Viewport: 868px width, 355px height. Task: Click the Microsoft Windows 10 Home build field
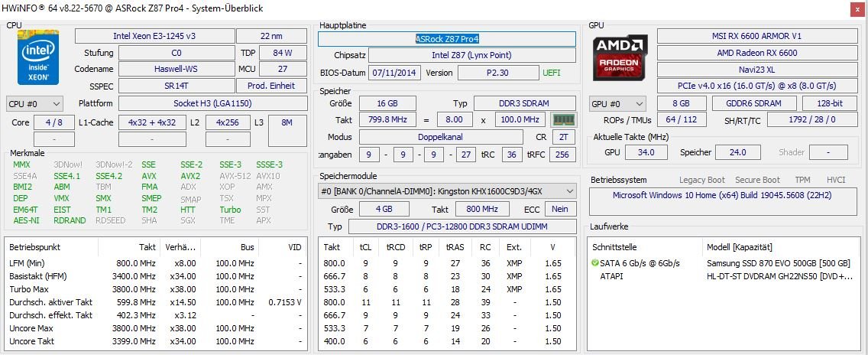pos(724,202)
